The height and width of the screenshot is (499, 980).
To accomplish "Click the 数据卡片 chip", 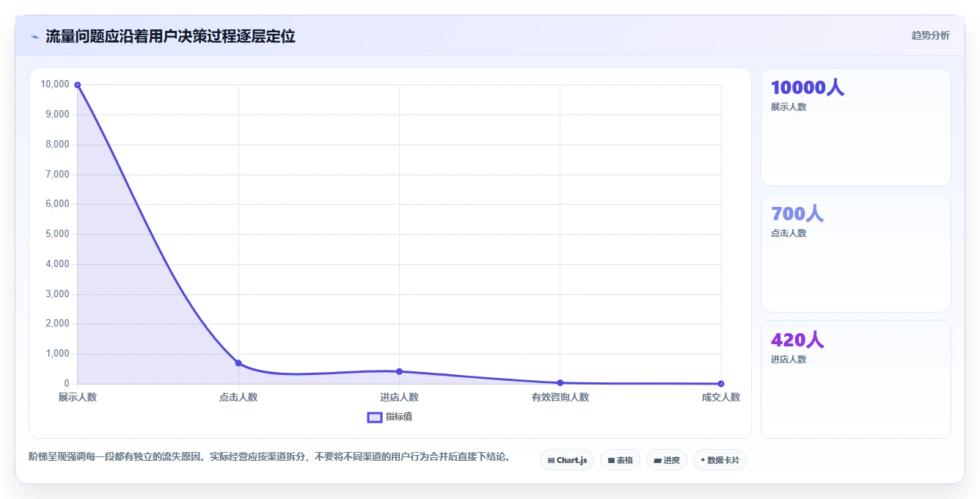I will coord(720,460).
